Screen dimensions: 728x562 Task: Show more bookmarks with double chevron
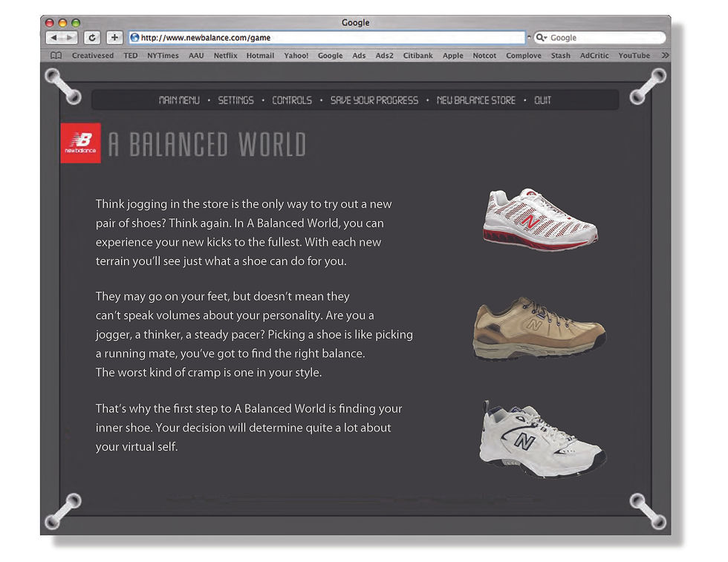pyautogui.click(x=665, y=55)
